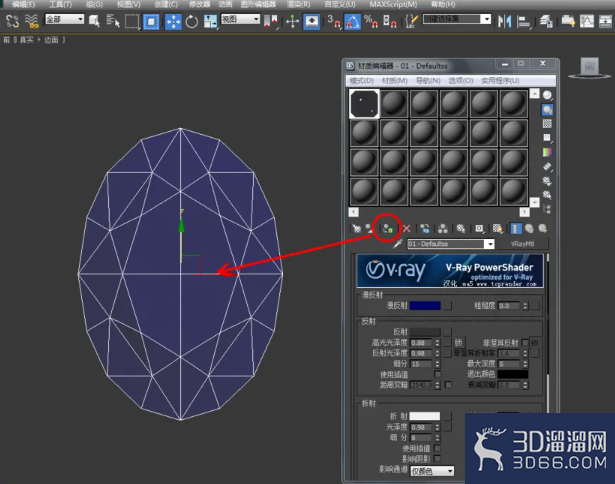Screen dimensions: 615x484
Task: Toggle the Backlight icon in material editor
Action: click(x=547, y=109)
